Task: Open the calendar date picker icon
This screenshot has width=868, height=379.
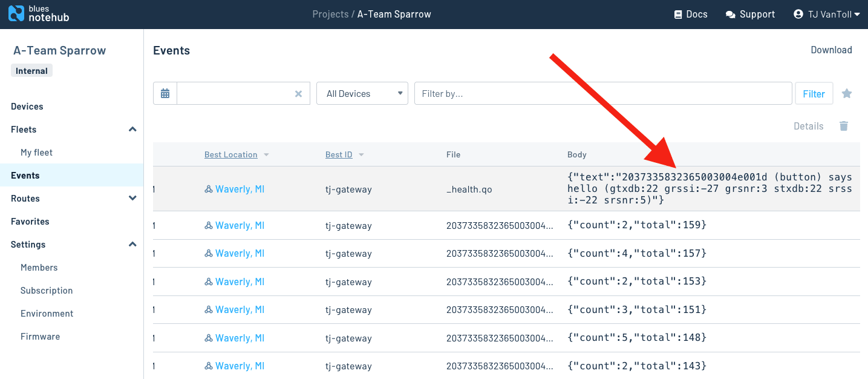Action: (x=165, y=94)
